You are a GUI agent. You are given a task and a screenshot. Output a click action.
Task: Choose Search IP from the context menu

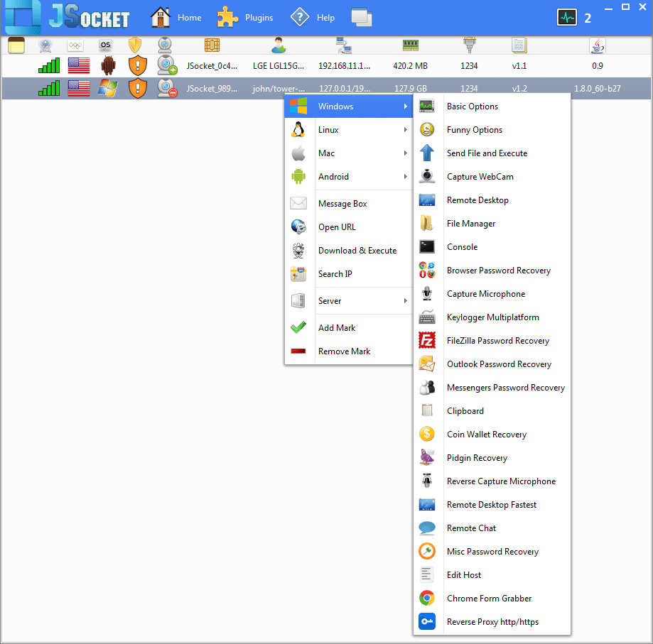(x=335, y=274)
